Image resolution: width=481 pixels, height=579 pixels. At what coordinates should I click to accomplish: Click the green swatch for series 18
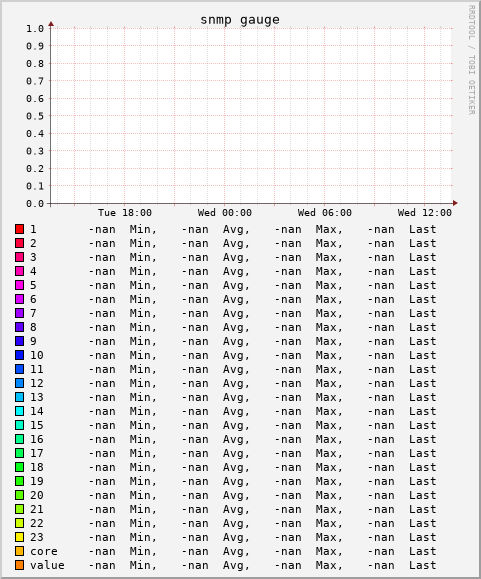tap(20, 467)
